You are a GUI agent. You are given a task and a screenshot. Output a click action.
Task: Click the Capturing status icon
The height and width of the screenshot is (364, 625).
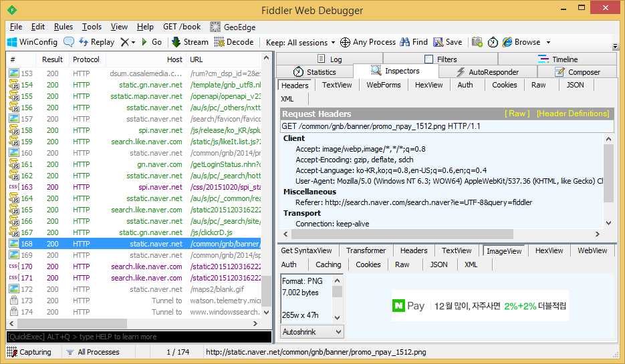[x=12, y=352]
